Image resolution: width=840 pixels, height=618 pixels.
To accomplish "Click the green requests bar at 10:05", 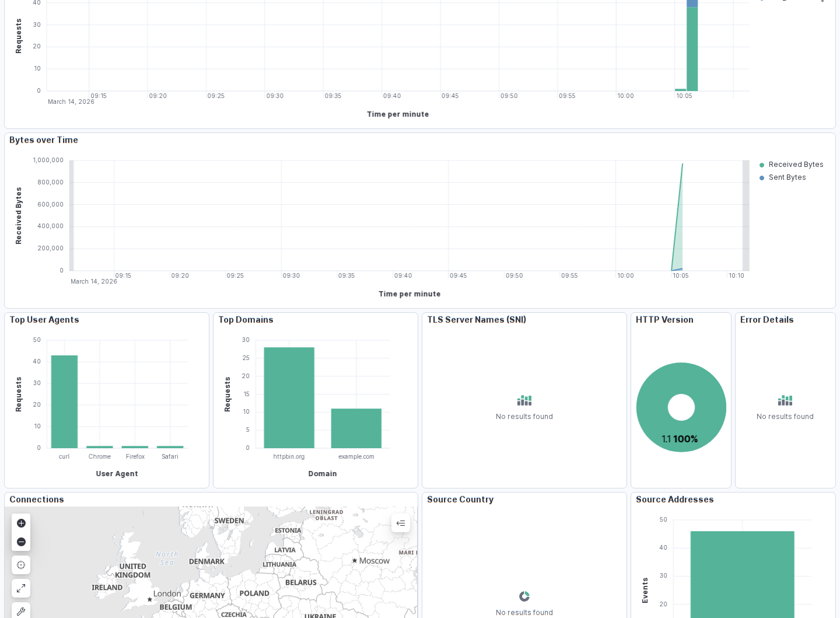I will [x=692, y=49].
